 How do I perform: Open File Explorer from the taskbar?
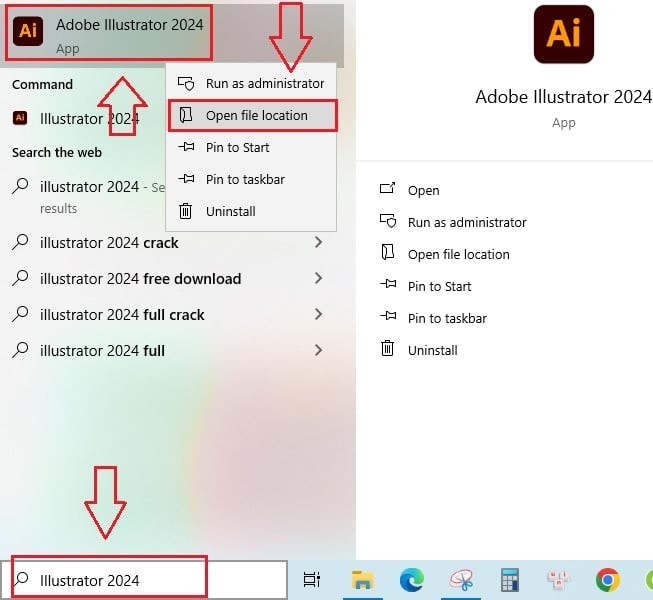click(362, 580)
